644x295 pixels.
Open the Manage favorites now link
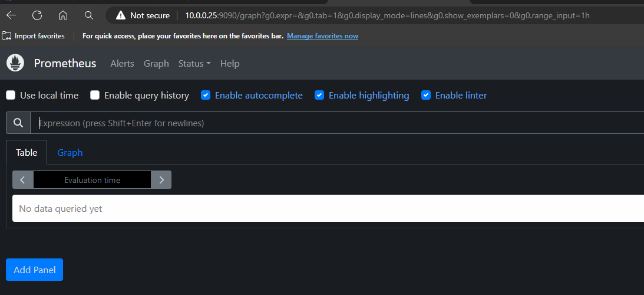(x=322, y=36)
